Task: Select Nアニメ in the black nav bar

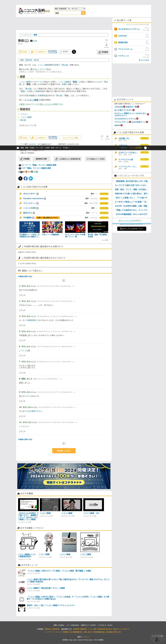Action: pos(58,148)
